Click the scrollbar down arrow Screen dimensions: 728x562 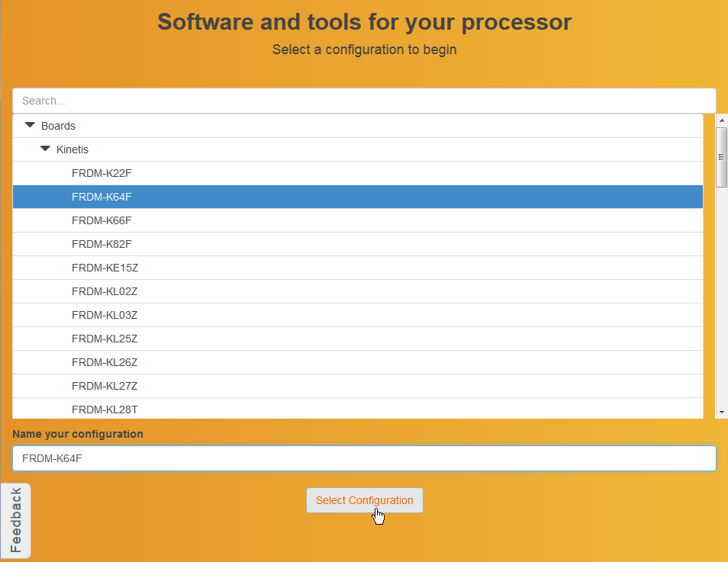pos(721,412)
